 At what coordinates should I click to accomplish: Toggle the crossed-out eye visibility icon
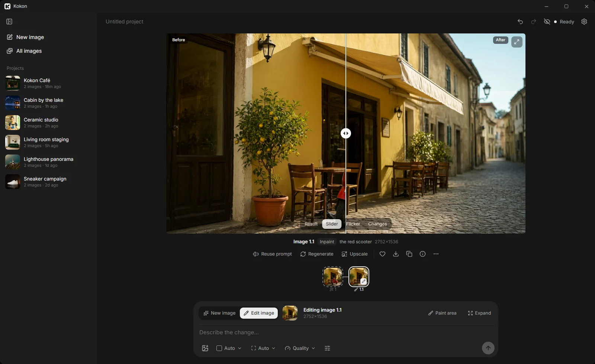click(547, 22)
